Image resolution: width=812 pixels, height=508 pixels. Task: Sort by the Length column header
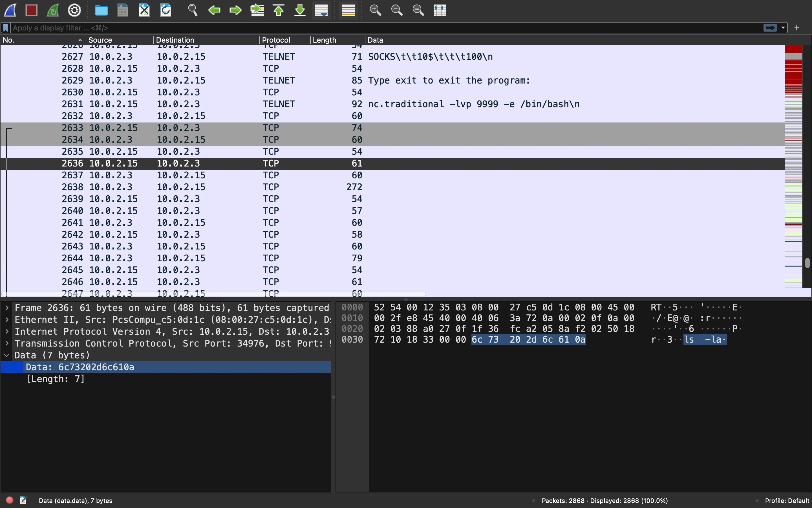[337, 40]
